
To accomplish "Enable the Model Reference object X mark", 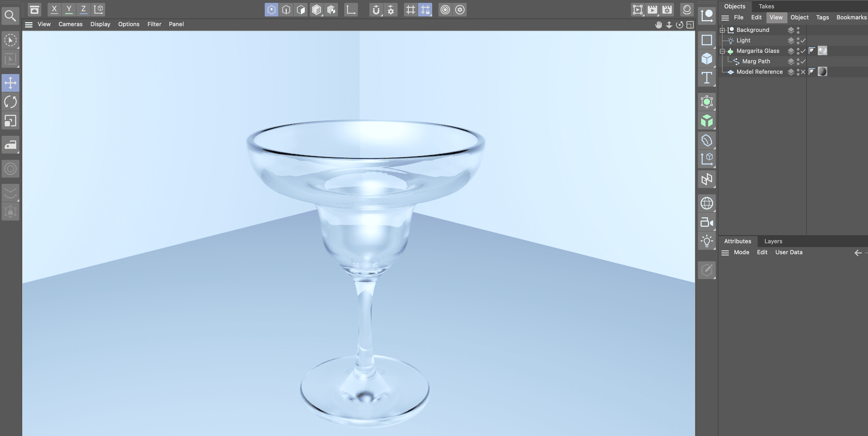I will click(x=803, y=72).
